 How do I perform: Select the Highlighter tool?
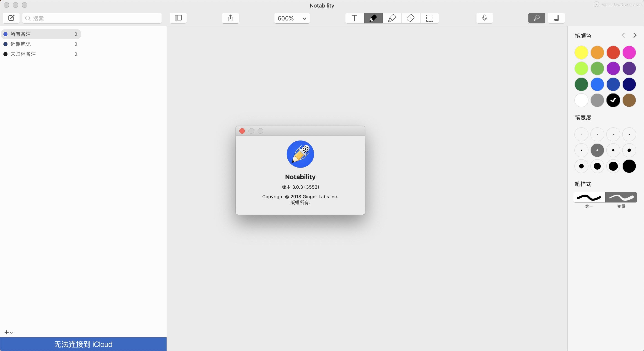(392, 18)
